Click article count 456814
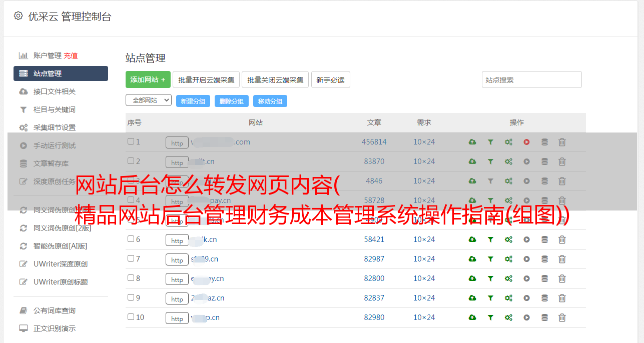Screen dimensions: 644x343 click(x=374, y=142)
